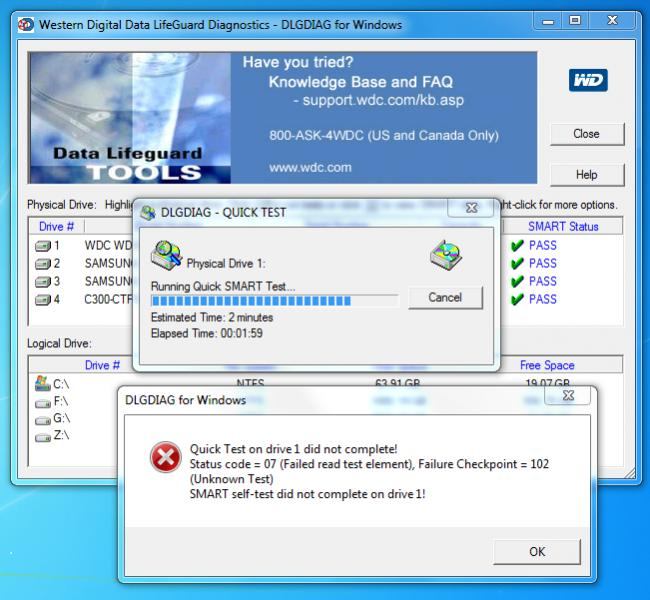Screen dimensions: 650x600
Task: Select the C:\ logical drive Windows icon
Action: coord(43,384)
